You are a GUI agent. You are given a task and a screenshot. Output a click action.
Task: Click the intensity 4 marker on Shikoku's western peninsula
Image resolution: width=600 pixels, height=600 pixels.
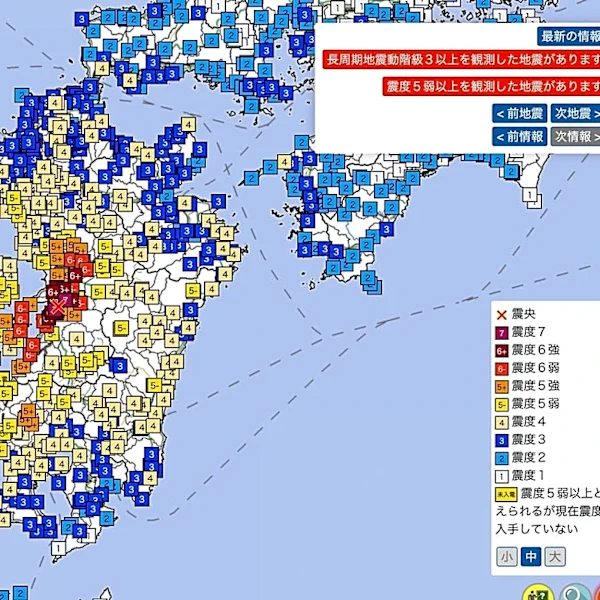284,162
